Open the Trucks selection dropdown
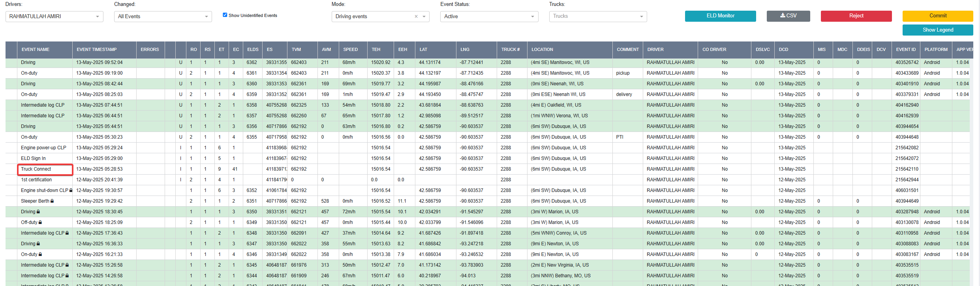 598,17
